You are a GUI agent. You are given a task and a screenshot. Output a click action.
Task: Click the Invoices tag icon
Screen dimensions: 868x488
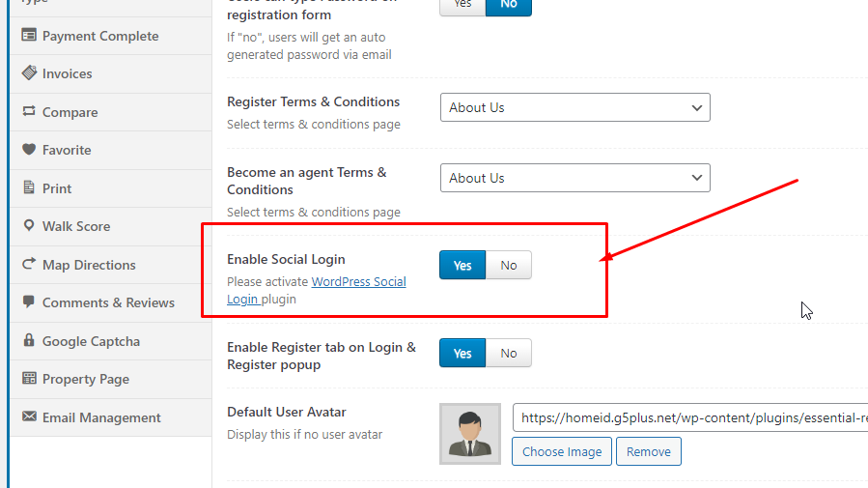[29, 73]
